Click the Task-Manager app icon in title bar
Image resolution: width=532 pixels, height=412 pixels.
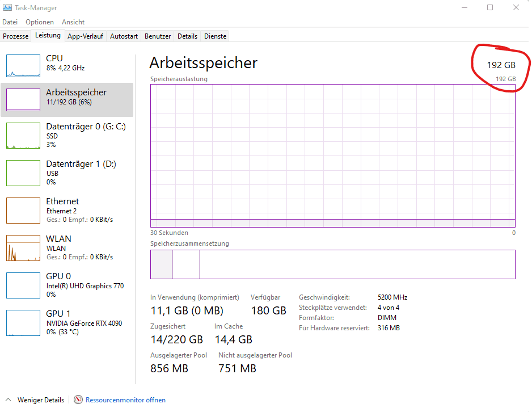click(x=7, y=7)
